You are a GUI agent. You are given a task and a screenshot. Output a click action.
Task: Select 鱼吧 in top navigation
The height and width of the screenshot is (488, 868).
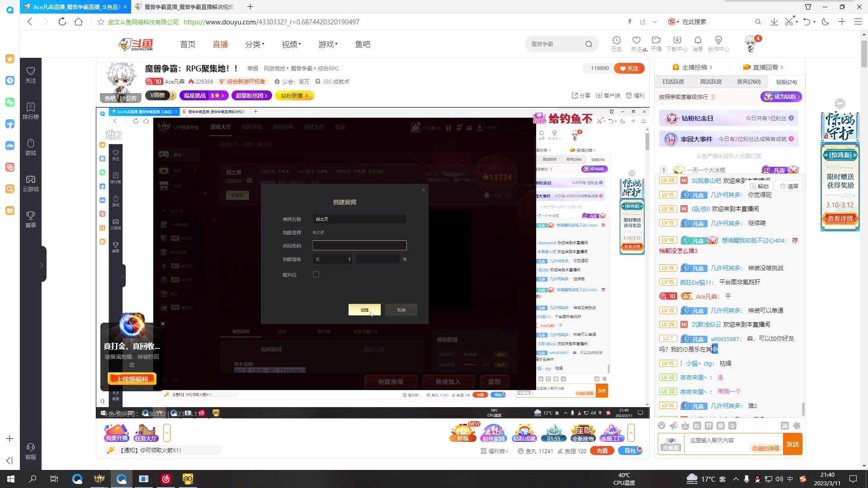point(363,44)
